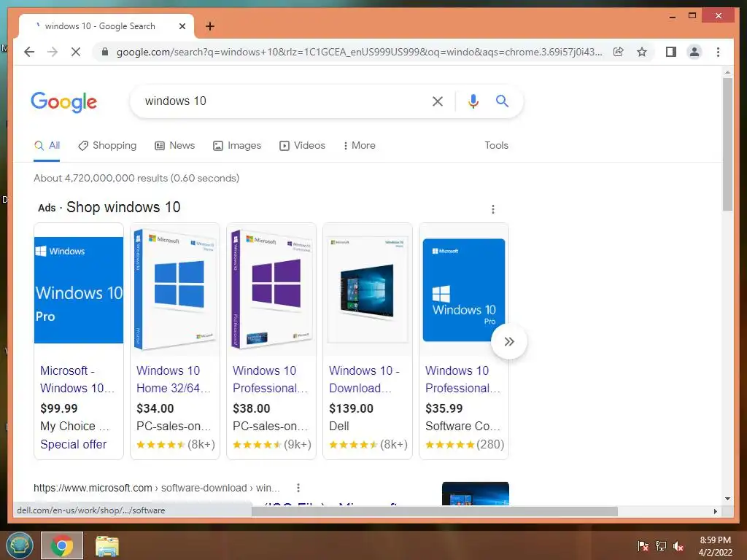This screenshot has height=560, width=747.
Task: Open the Windows Start menu
Action: coord(20,545)
